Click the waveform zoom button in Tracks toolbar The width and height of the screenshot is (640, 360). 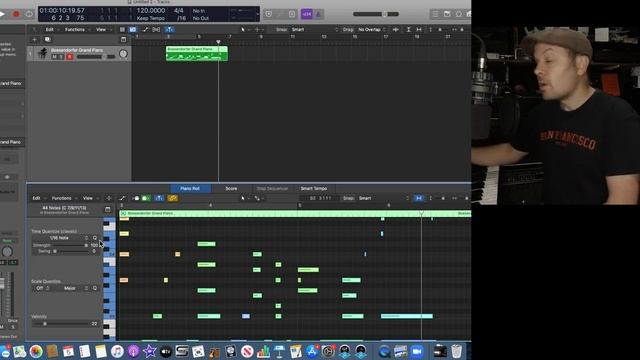click(x=396, y=29)
